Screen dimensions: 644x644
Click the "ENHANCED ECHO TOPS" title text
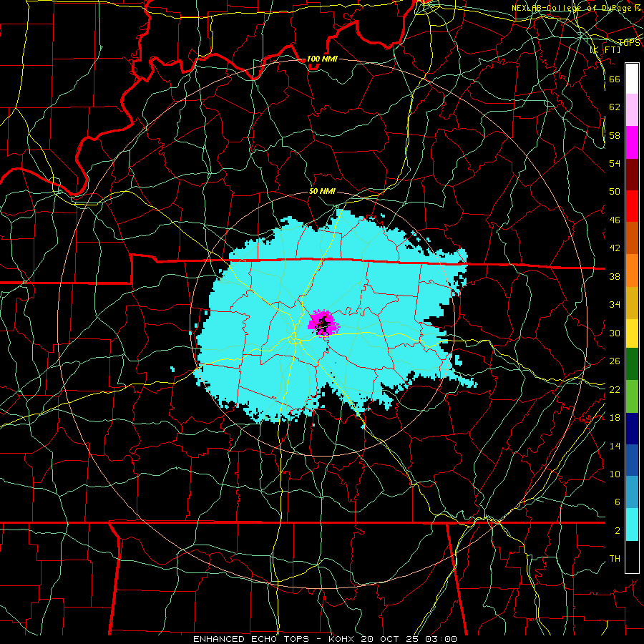click(251, 639)
